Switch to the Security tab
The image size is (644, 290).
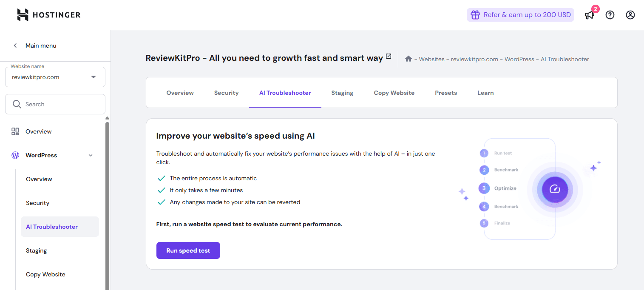coord(227,93)
